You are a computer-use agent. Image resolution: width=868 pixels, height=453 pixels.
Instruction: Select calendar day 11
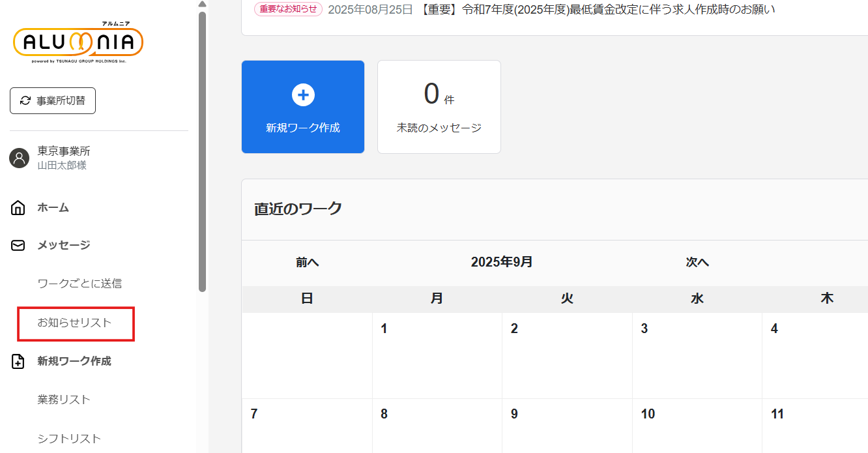click(815, 426)
